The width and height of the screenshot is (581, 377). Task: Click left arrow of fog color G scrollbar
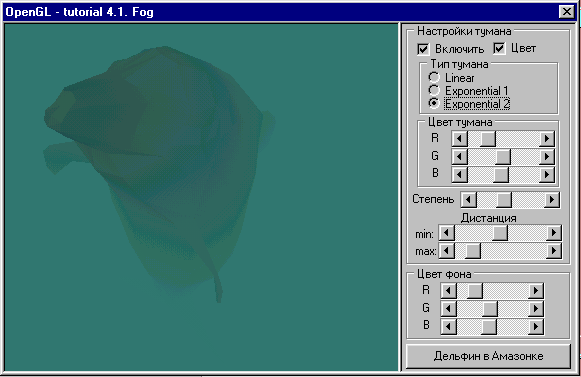(x=459, y=157)
